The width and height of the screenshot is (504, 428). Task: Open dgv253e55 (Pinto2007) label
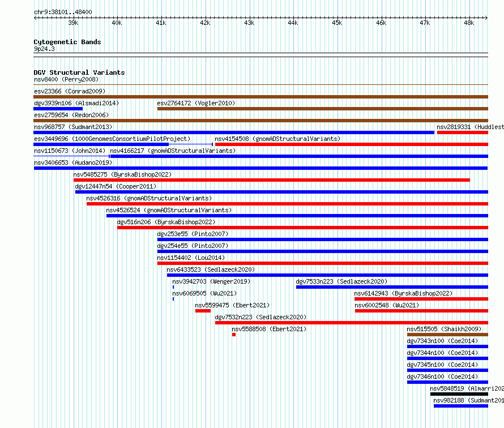(193, 234)
